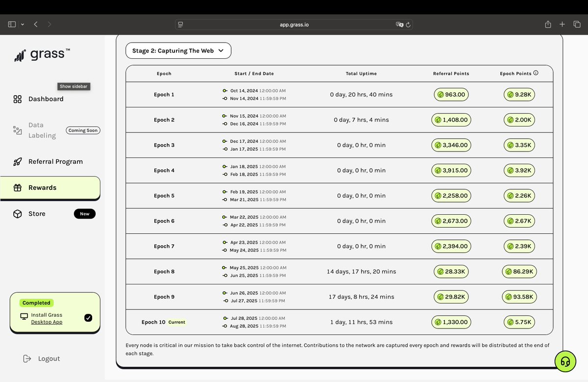This screenshot has width=588, height=382.
Task: Click the Epoch Points info icon
Action: click(x=536, y=73)
